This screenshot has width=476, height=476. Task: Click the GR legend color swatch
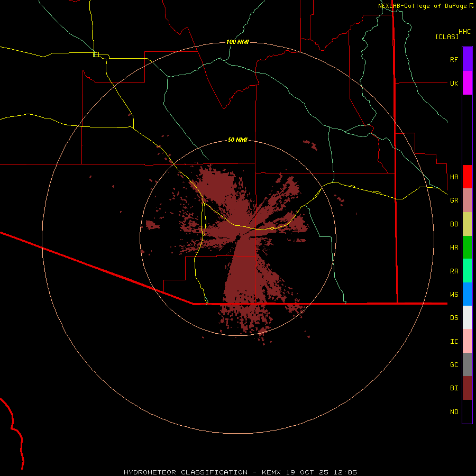(467, 200)
